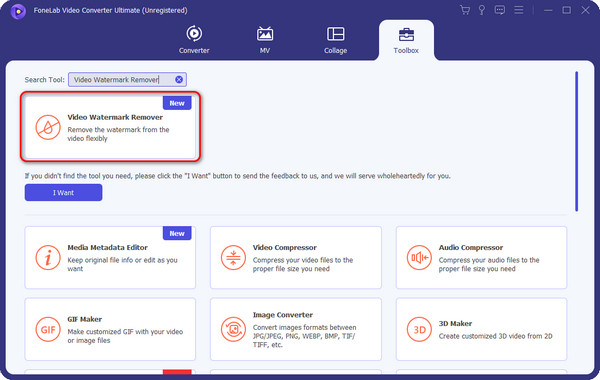Open the feedback chat icon
The width and height of the screenshot is (600, 380).
[499, 10]
